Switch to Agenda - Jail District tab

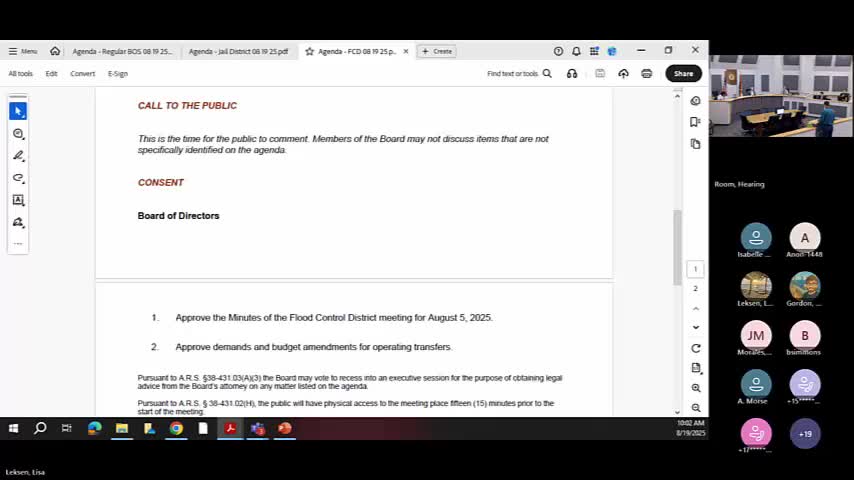pyautogui.click(x=238, y=51)
